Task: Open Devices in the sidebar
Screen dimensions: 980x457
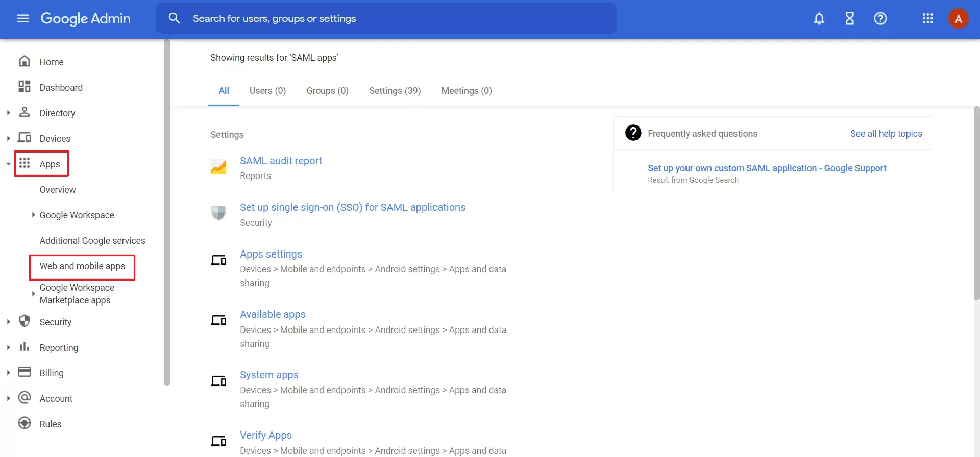Action: (x=55, y=138)
